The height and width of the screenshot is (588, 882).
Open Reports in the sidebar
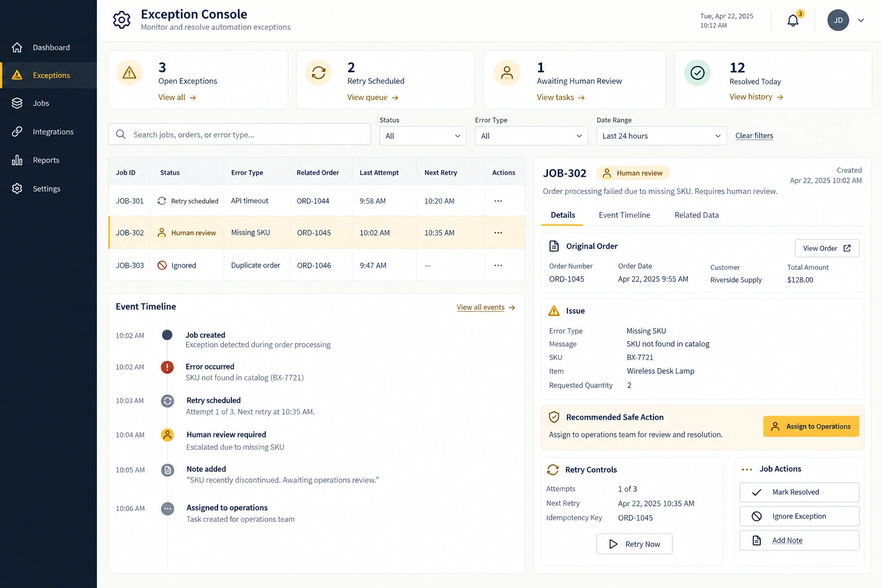[48, 160]
